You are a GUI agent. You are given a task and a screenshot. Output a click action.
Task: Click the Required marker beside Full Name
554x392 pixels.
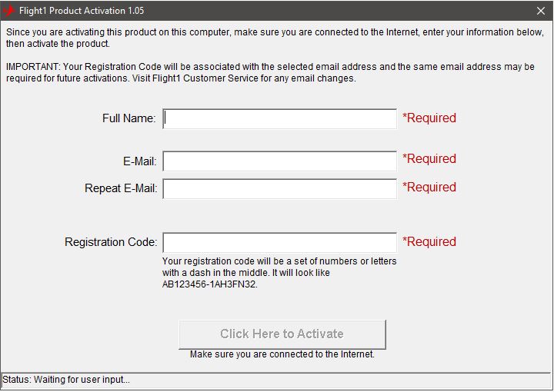pyautogui.click(x=429, y=118)
